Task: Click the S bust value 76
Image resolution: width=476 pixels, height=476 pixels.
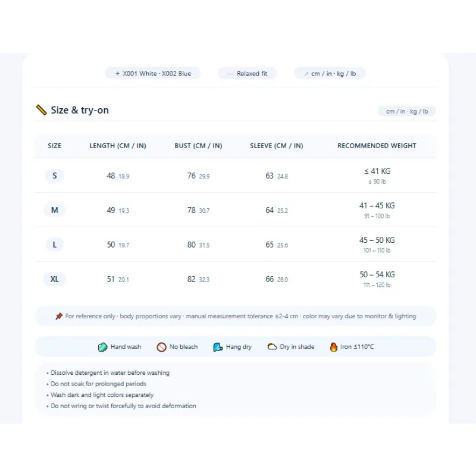Action: (192, 176)
